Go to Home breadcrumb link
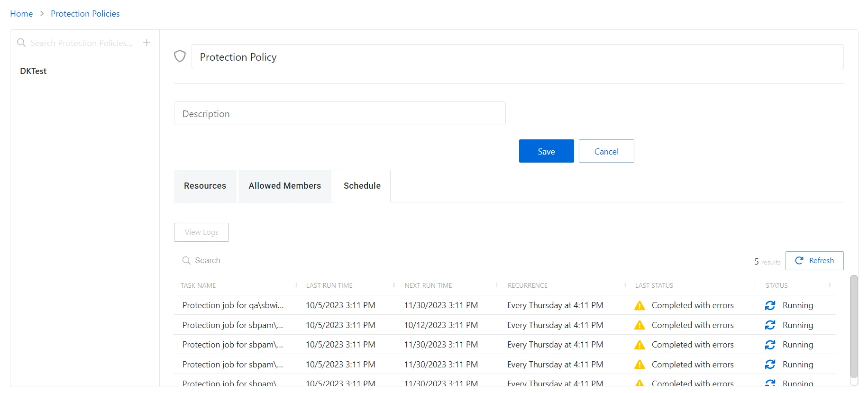Viewport: 868px width, 393px height. click(x=21, y=14)
